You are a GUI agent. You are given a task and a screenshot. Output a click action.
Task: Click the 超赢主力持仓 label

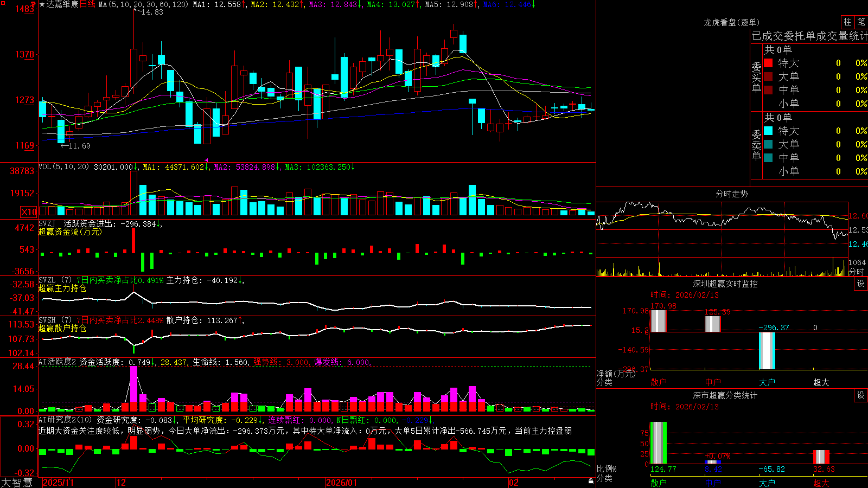point(62,288)
